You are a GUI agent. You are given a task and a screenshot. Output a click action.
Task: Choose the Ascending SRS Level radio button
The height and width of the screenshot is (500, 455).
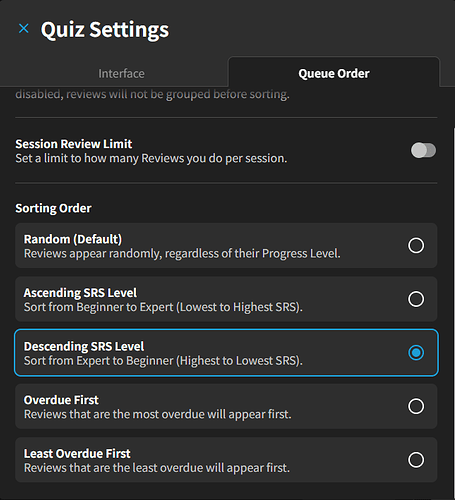coord(416,299)
